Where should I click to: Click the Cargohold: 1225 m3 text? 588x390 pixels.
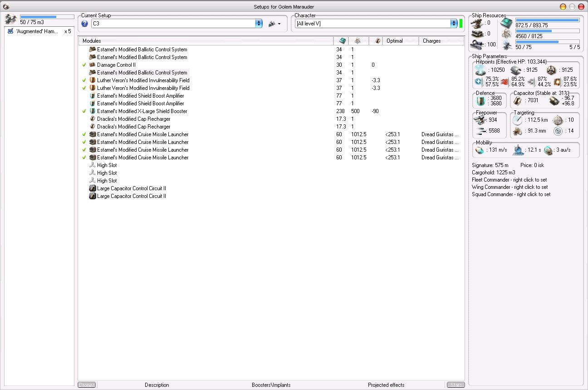[x=494, y=173]
